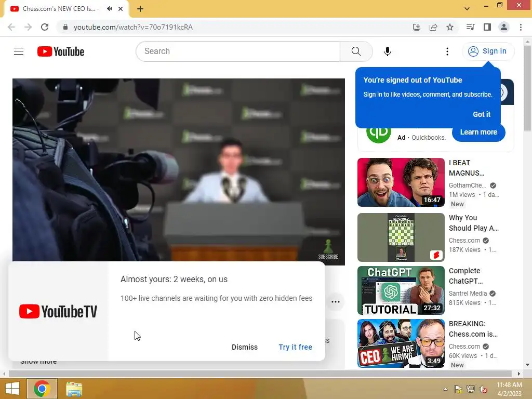Click the Chrome taskbar icon
Image resolution: width=532 pixels, height=399 pixels.
click(42, 389)
